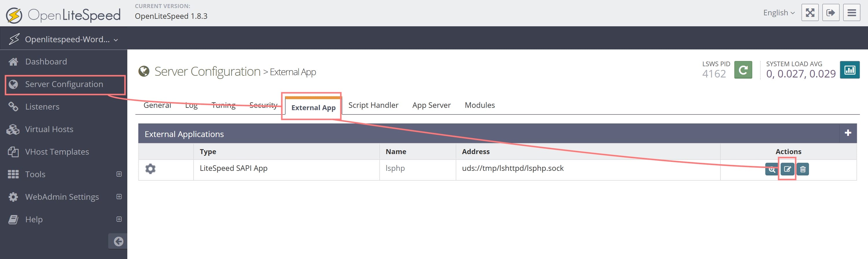Click LiteSpeed SAPI App type cell

click(x=286, y=170)
